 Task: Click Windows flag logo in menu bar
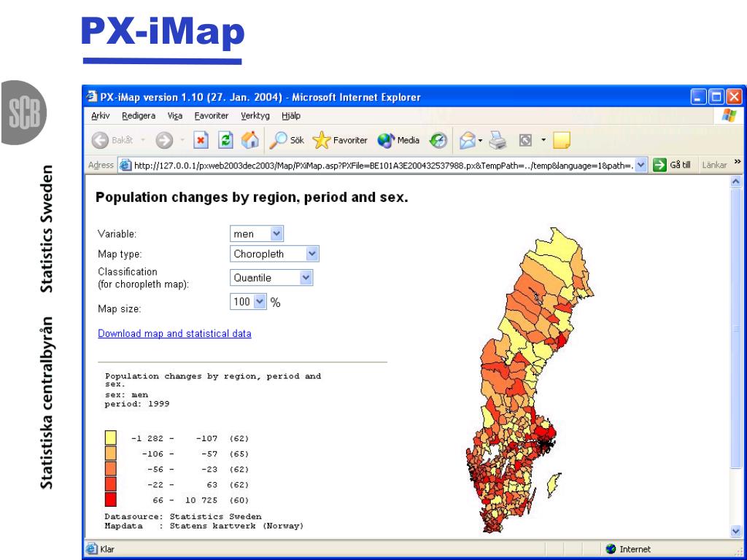pyautogui.click(x=729, y=115)
